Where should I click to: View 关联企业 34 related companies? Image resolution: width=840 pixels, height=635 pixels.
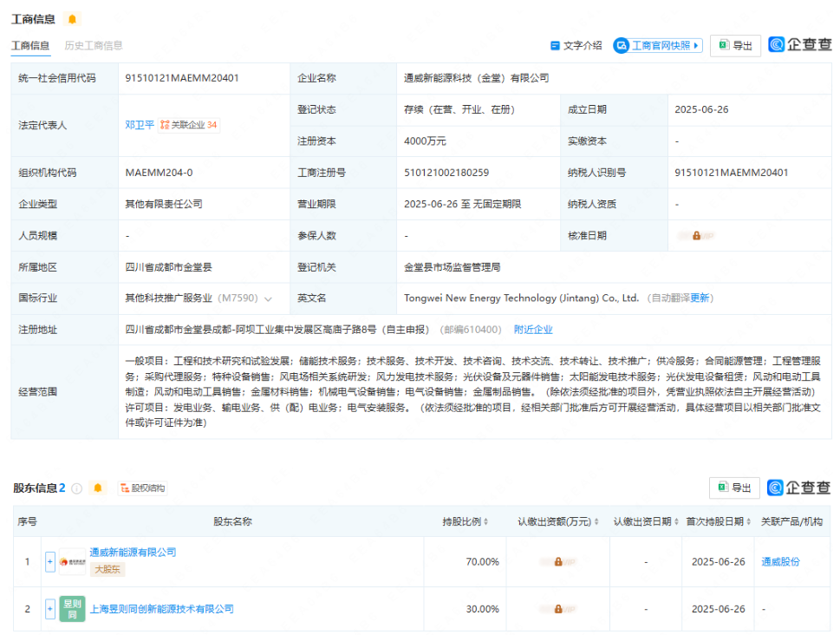189,125
